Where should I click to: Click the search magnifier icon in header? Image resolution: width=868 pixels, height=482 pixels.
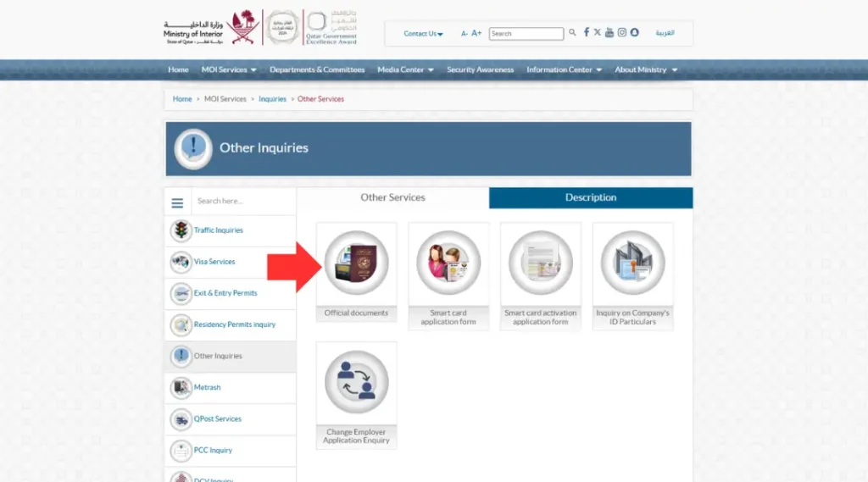tap(572, 33)
